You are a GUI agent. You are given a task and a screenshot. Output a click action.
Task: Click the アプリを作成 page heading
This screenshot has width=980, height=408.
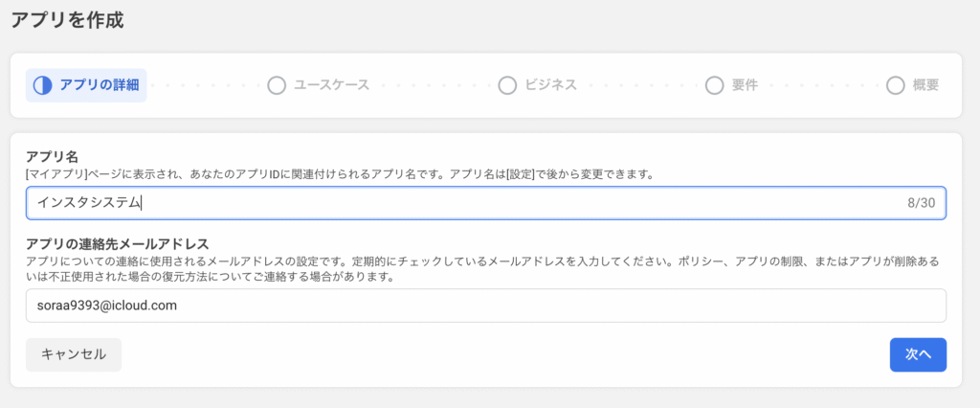tap(68, 19)
